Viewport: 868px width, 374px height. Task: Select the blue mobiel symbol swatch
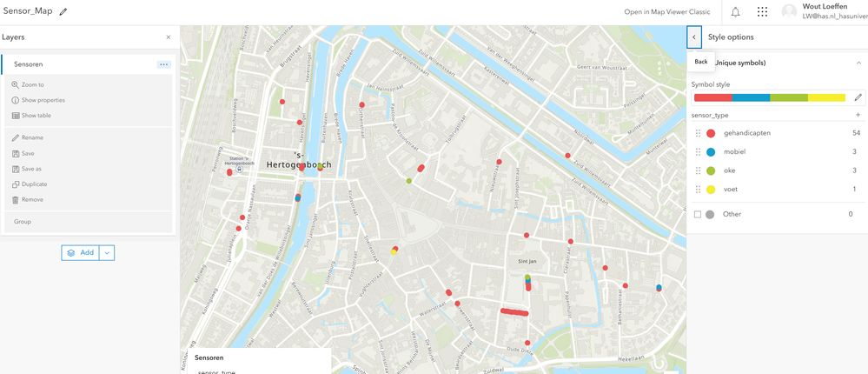coord(711,152)
